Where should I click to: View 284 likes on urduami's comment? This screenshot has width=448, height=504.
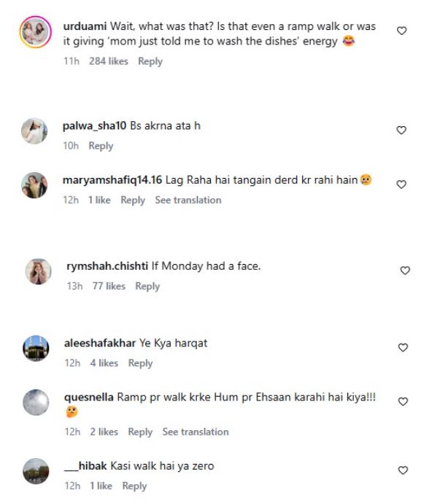coord(108,61)
